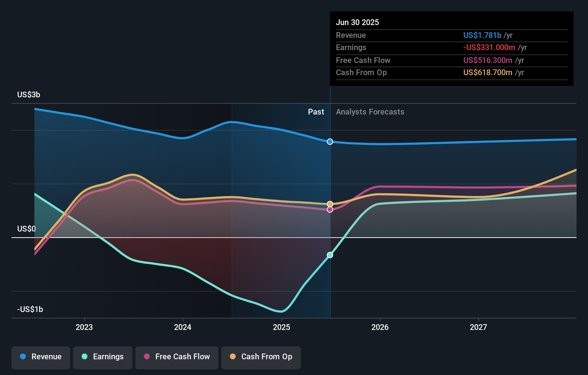Image resolution: width=588 pixels, height=375 pixels.
Task: Click the US$1.781b Revenue value link
Action: 482,35
